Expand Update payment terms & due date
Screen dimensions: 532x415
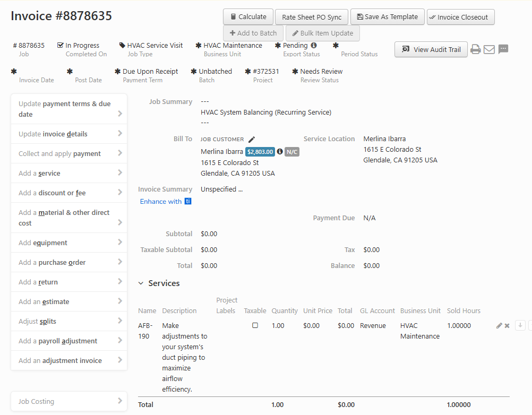pyautogui.click(x=69, y=109)
